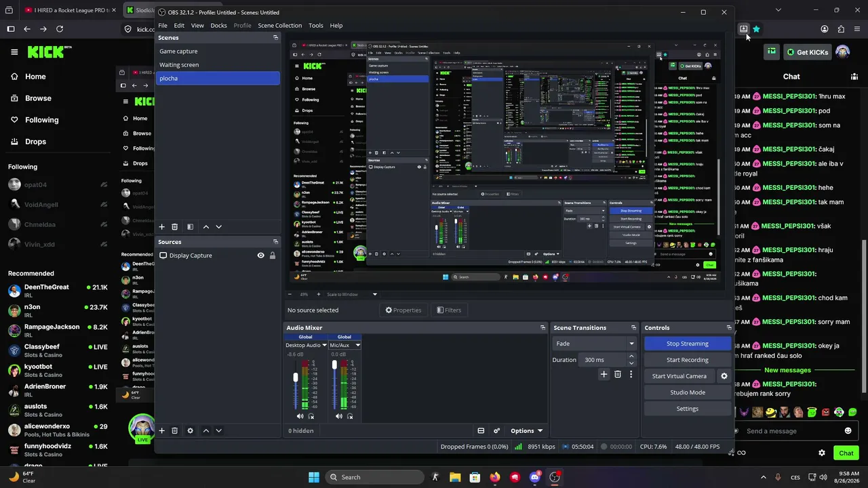Increase transition duration with up arrow

[x=631, y=357]
